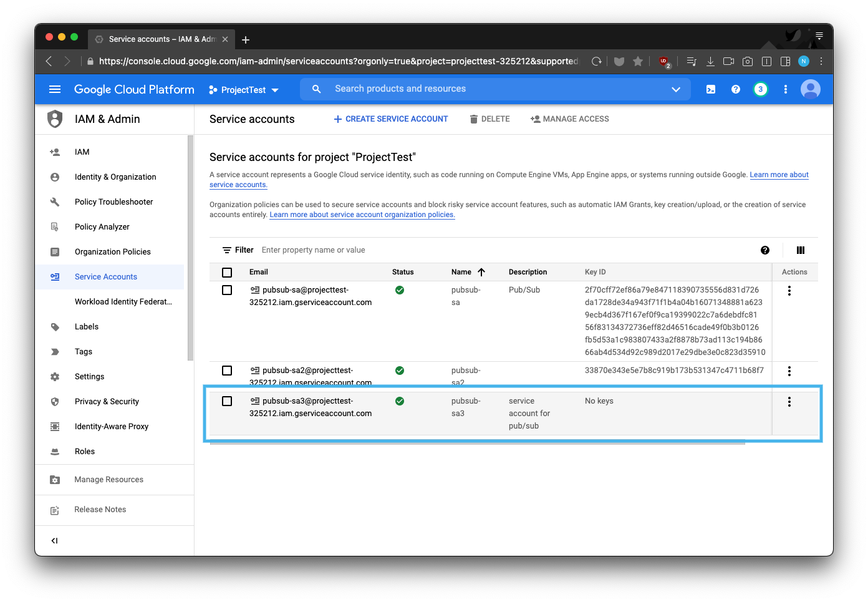Open actions menu for pubsub-sa3 row
Image resolution: width=868 pixels, height=602 pixels.
(789, 402)
